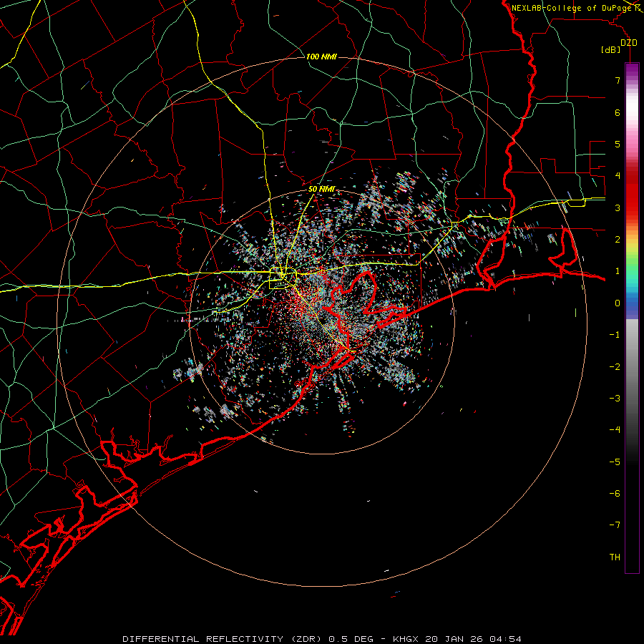This screenshot has height=644, width=644.
Task: Click the '-4' value on the color scale
Action: [x=615, y=430]
